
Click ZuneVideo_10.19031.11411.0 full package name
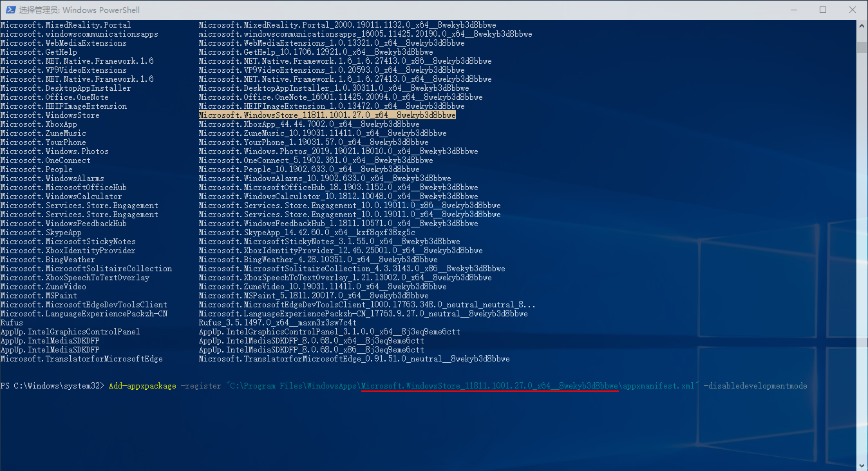323,287
